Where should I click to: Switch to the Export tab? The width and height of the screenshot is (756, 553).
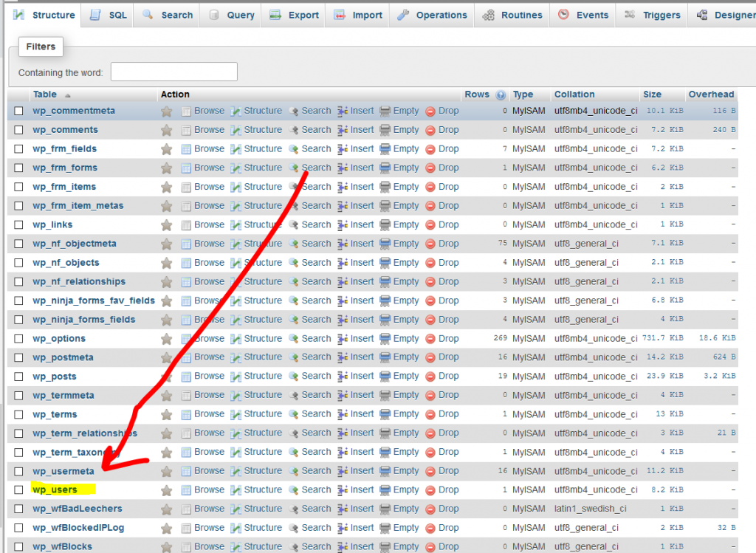pyautogui.click(x=295, y=15)
